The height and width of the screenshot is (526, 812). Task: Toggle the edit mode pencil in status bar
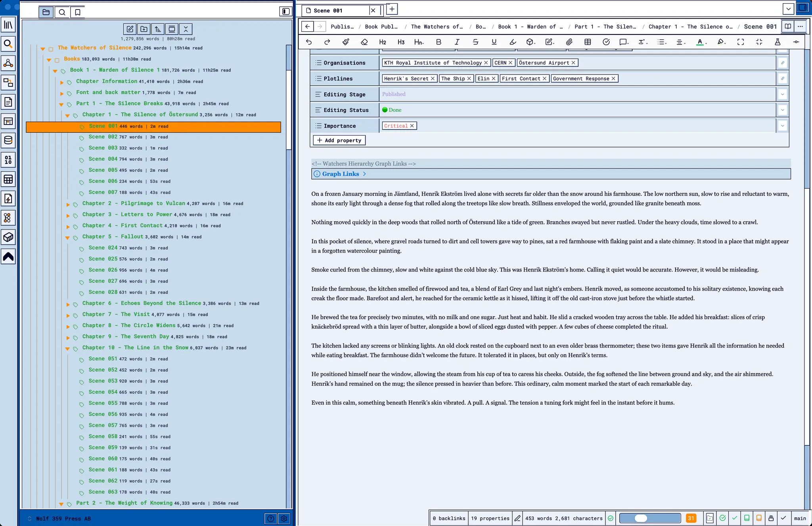click(x=517, y=518)
